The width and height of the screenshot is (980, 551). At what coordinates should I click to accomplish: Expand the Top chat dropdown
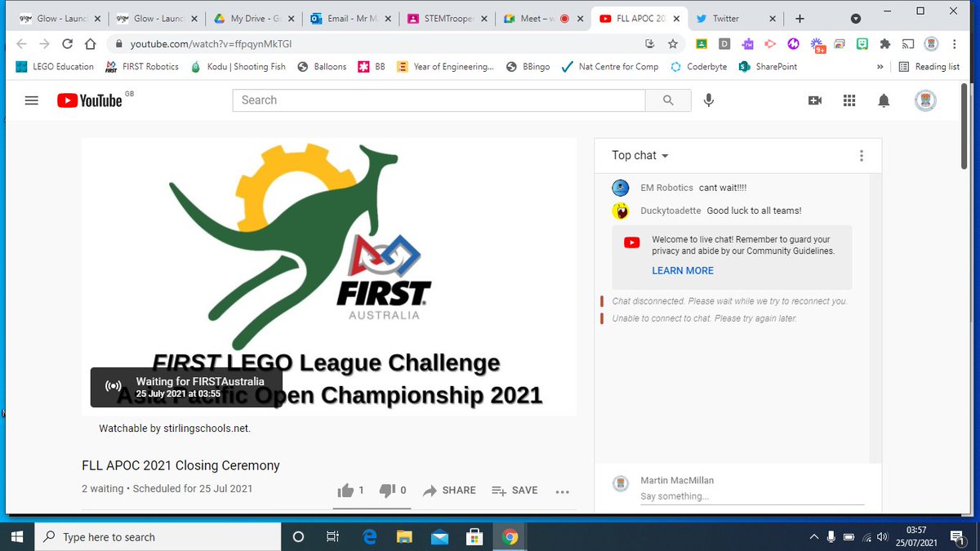pyautogui.click(x=640, y=155)
